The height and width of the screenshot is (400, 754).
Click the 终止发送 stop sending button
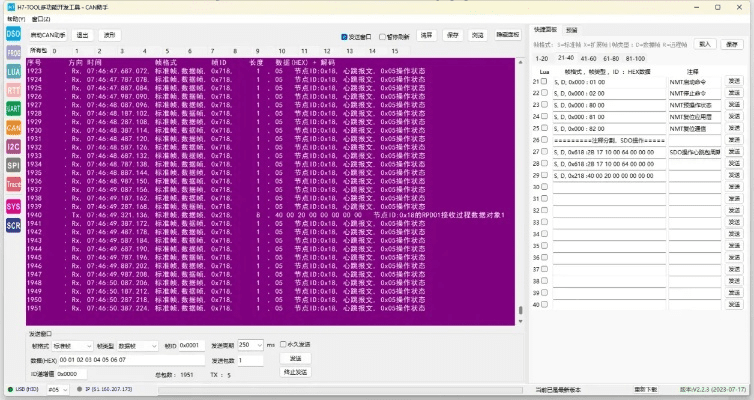(295, 372)
